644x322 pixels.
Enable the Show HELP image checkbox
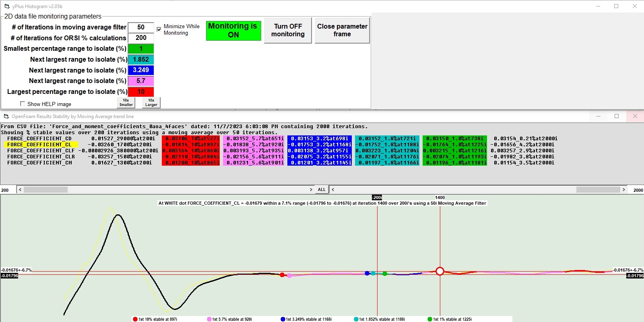click(x=23, y=104)
